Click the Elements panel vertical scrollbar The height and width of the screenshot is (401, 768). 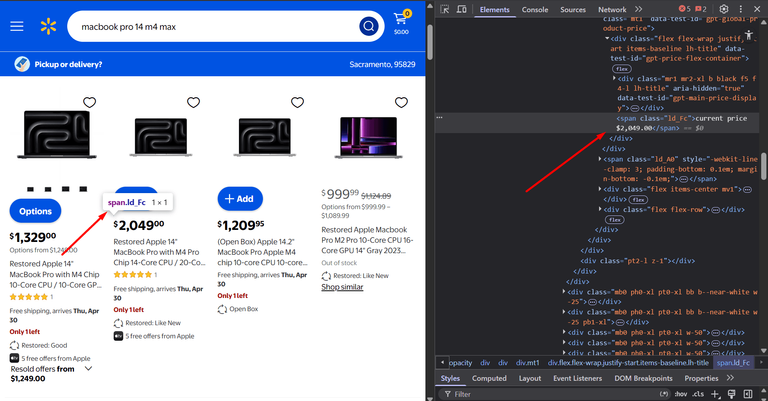(x=763, y=166)
